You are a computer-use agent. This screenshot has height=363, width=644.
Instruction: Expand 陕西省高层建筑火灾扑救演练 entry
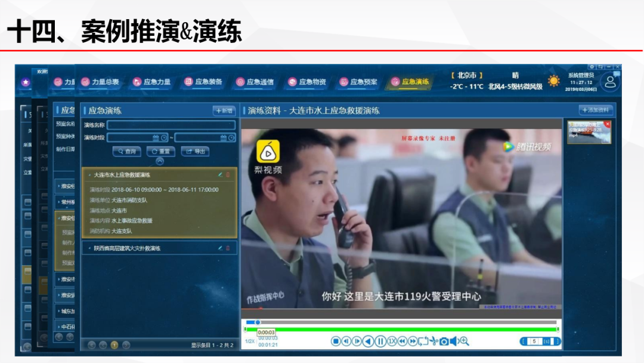[x=89, y=248]
